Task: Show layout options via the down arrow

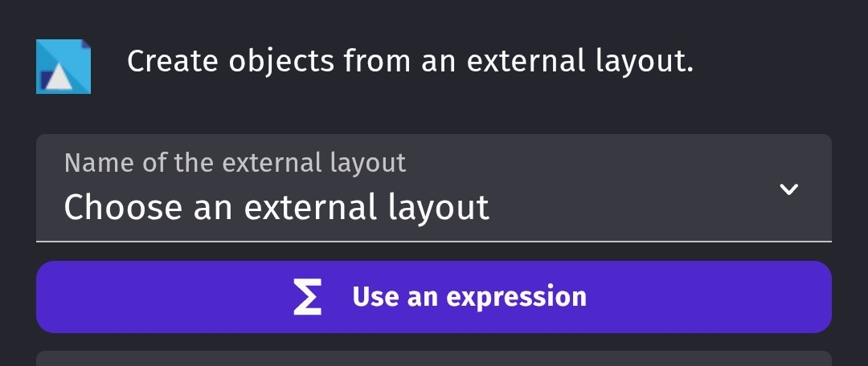Action: (x=788, y=189)
